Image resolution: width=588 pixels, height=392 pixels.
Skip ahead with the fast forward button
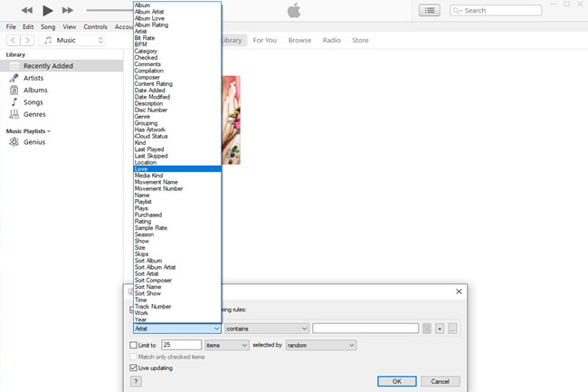coord(68,11)
